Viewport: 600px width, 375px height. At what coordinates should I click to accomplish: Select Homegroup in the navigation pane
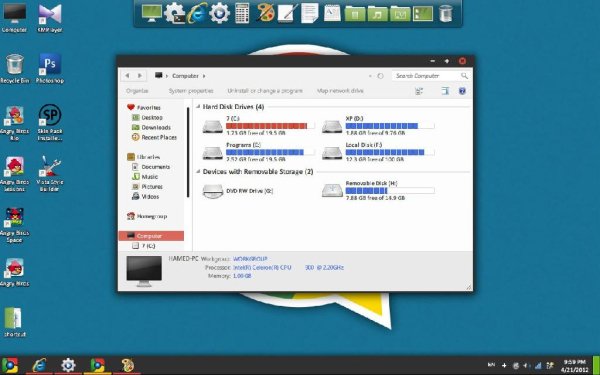click(147, 216)
